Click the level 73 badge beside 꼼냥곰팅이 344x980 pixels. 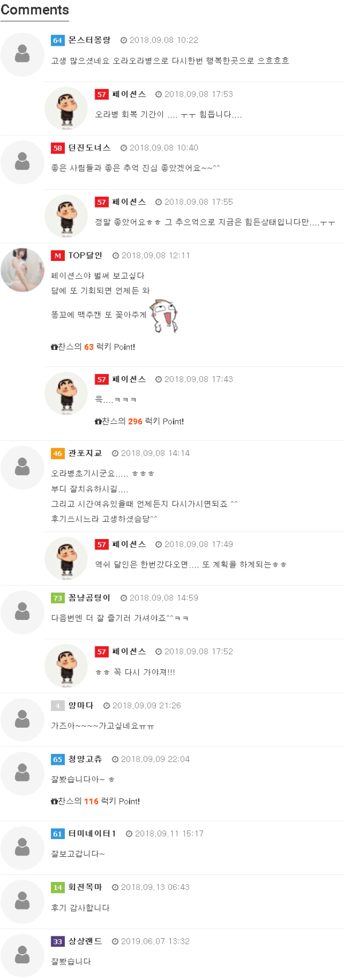pyautogui.click(x=57, y=598)
